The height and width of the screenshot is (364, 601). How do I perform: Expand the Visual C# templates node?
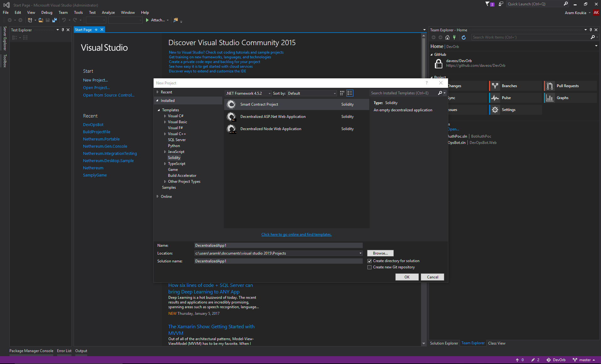click(x=166, y=116)
